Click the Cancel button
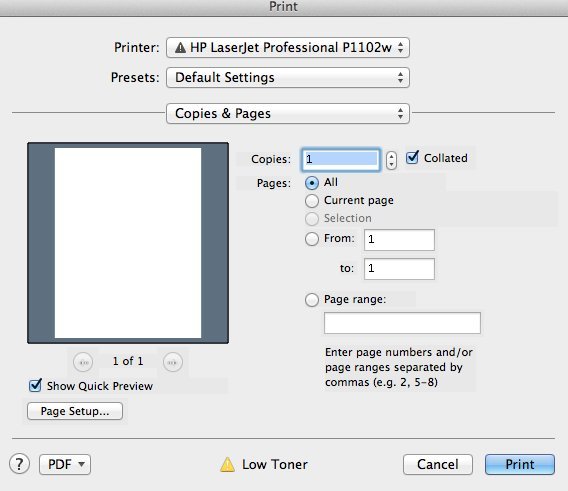Viewport: 568px width, 491px height. 438,465
